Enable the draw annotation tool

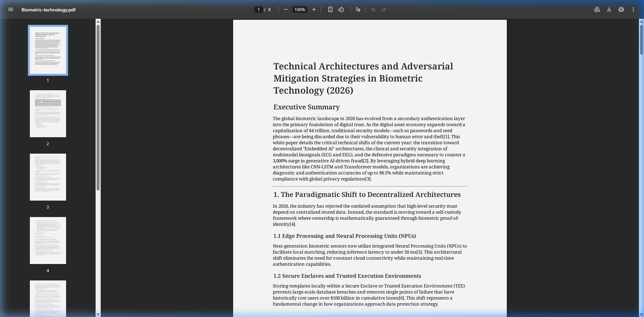click(x=358, y=10)
